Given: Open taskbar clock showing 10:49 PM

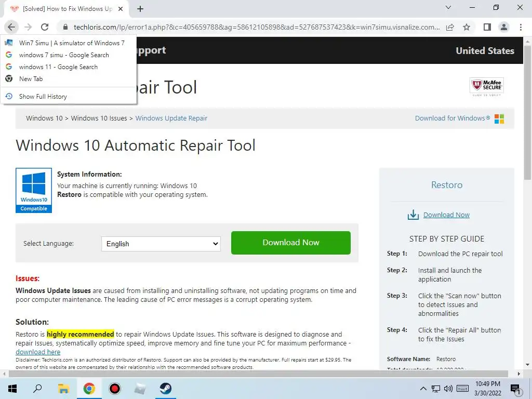Looking at the screenshot, I should (487, 389).
